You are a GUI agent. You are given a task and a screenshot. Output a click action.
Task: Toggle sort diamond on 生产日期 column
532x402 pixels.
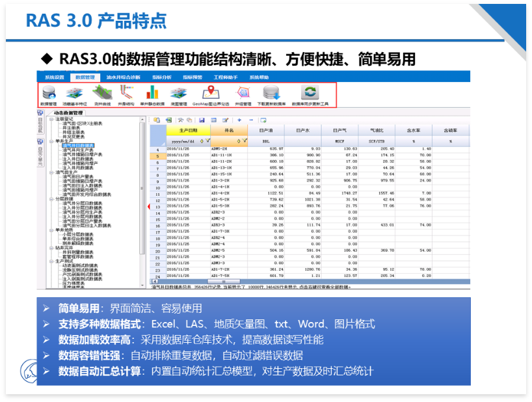pos(202,141)
